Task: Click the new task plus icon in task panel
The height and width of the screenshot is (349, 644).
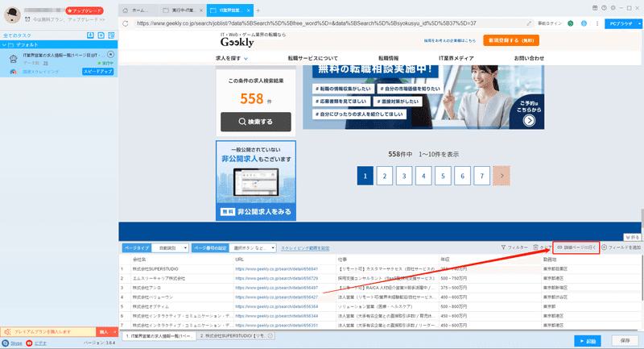Action: (x=101, y=35)
